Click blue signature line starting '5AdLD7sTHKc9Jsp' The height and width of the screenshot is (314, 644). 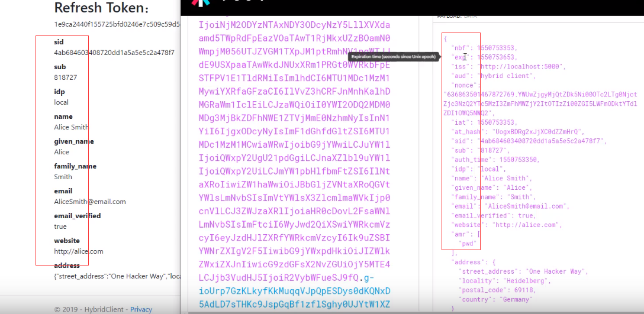[295, 304]
